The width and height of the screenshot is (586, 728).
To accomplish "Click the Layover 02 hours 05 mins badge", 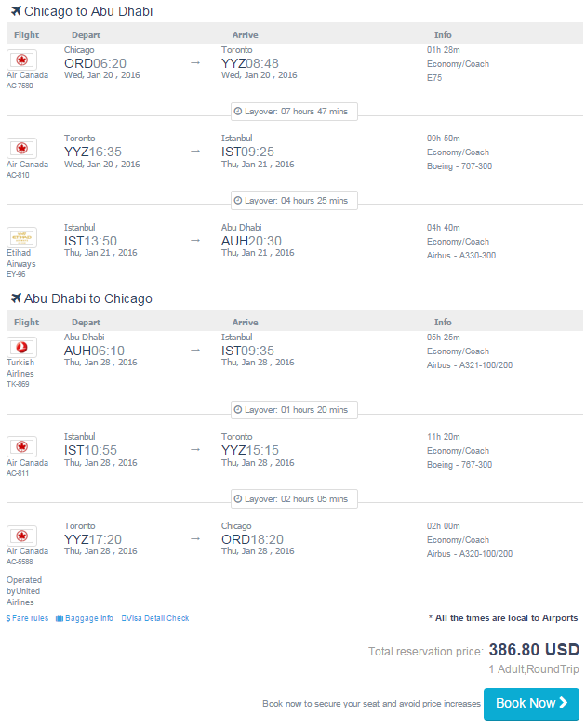I will click(294, 499).
